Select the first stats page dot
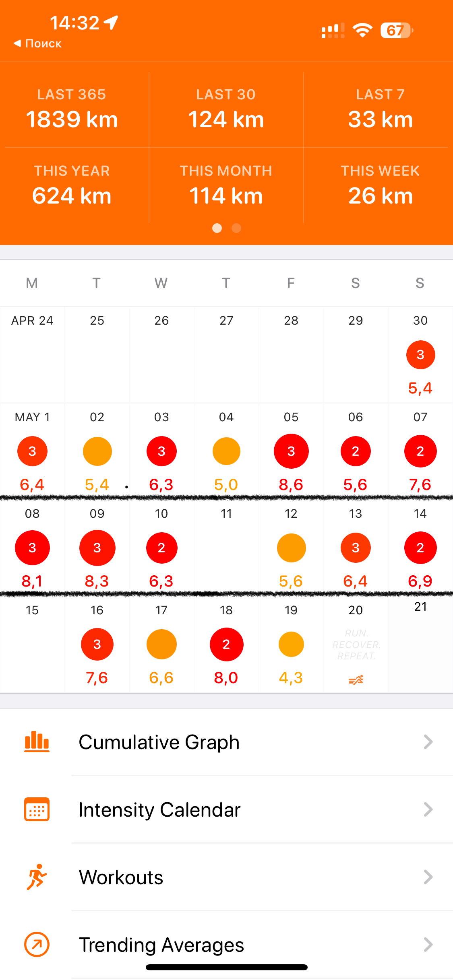Screen dimensions: 453x980 click(217, 228)
